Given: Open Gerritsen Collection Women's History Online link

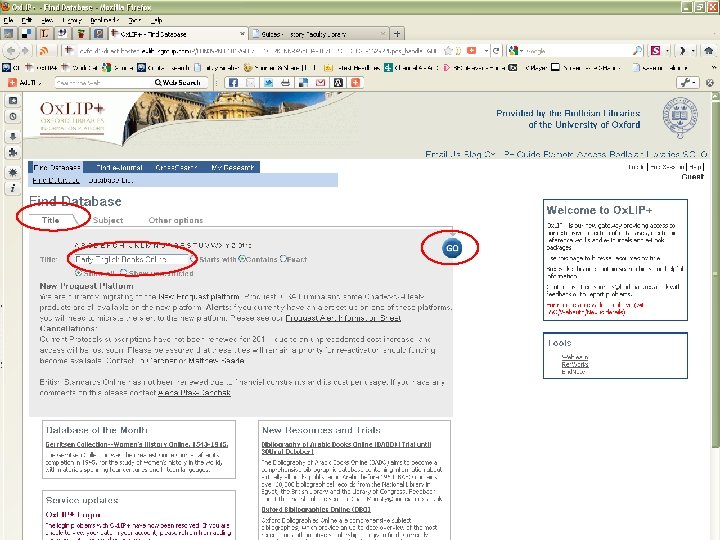Looking at the screenshot, I should click(136, 444).
